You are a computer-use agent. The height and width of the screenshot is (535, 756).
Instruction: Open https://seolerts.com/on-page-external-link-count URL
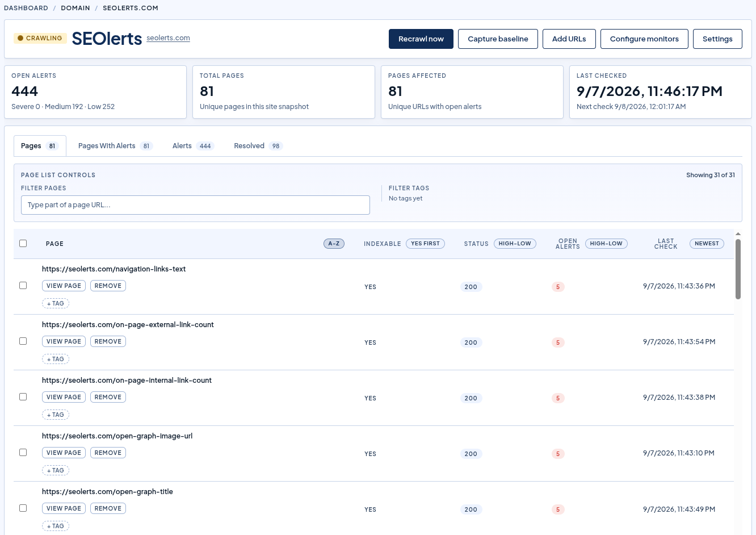128,325
